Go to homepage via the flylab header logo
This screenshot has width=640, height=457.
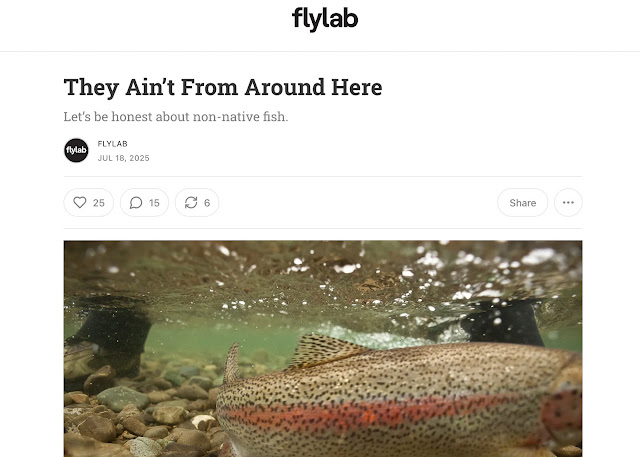click(x=325, y=19)
